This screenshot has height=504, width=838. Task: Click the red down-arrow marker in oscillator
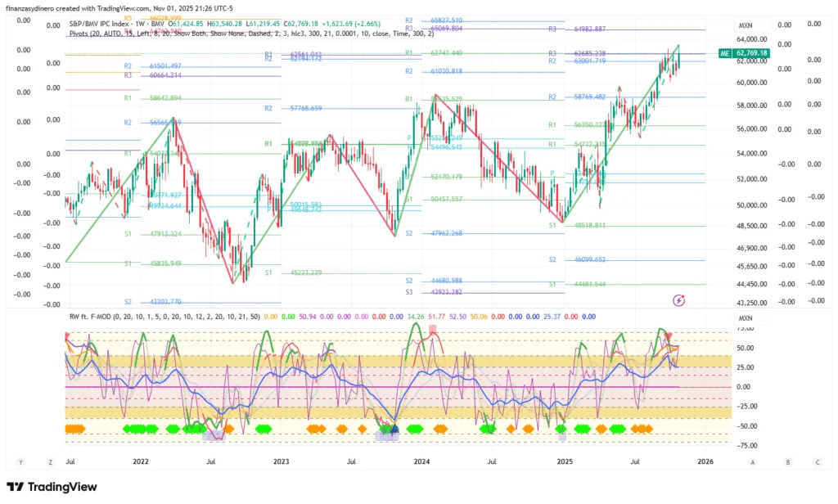coord(669,336)
